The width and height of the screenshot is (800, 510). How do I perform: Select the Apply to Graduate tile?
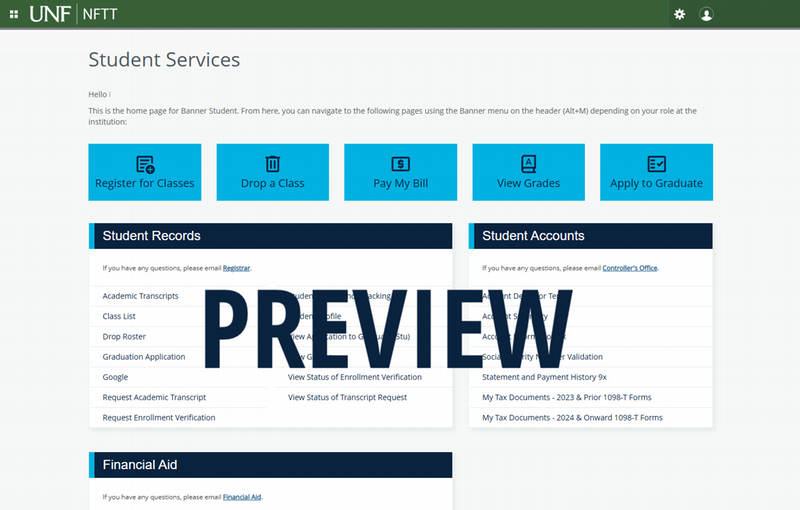click(656, 172)
